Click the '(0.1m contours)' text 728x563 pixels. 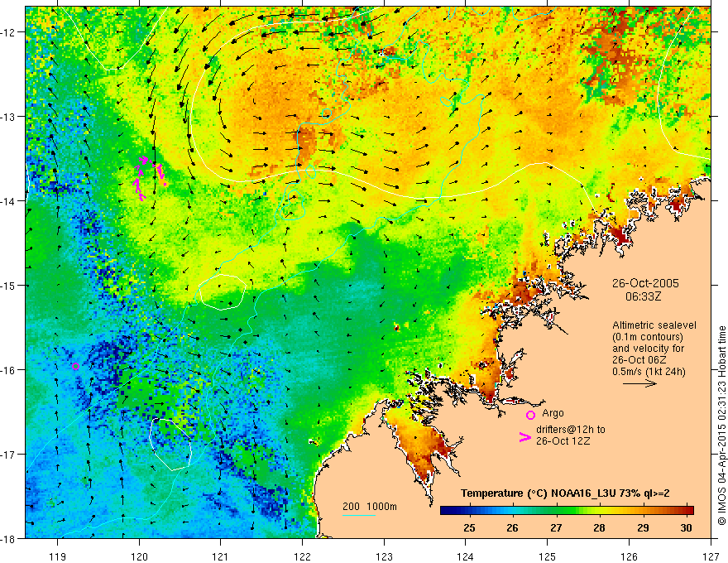[x=648, y=337]
